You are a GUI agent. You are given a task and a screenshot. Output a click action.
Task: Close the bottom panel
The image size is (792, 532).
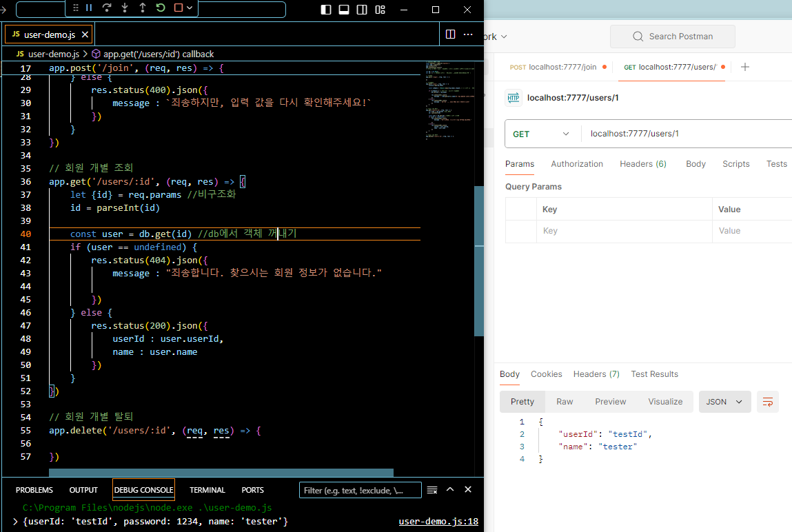468,489
